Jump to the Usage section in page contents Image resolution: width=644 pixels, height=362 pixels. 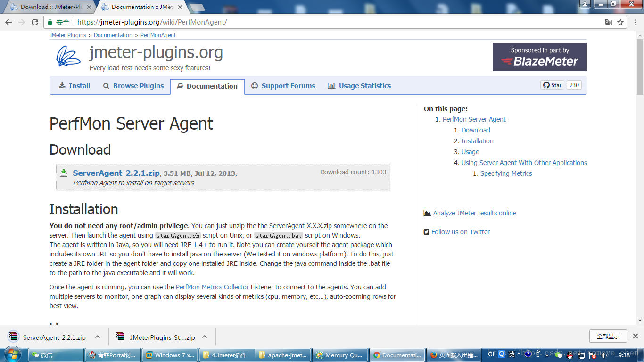pyautogui.click(x=470, y=152)
